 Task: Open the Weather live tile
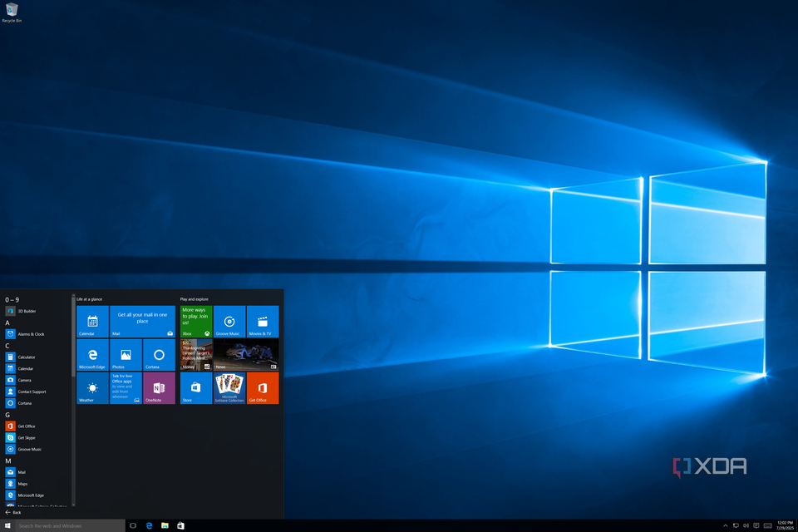tap(91, 388)
